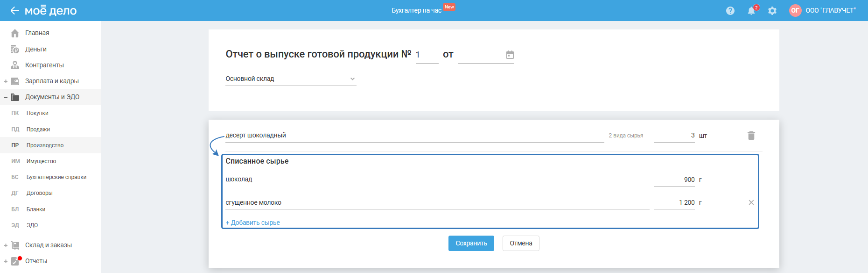Click the Контрагенты sidebar icon
868x273 pixels.
tap(15, 65)
